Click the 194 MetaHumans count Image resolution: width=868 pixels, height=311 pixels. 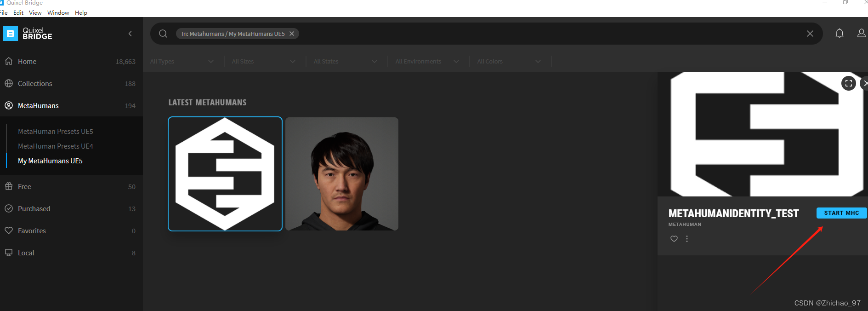click(x=130, y=106)
